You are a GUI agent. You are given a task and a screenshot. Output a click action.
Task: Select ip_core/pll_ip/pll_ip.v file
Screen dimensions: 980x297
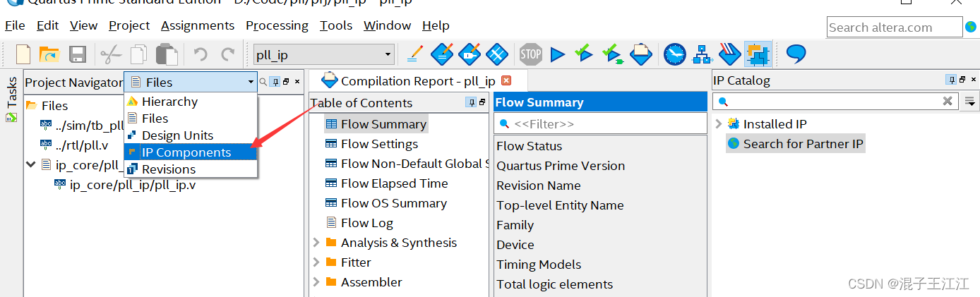tap(133, 185)
